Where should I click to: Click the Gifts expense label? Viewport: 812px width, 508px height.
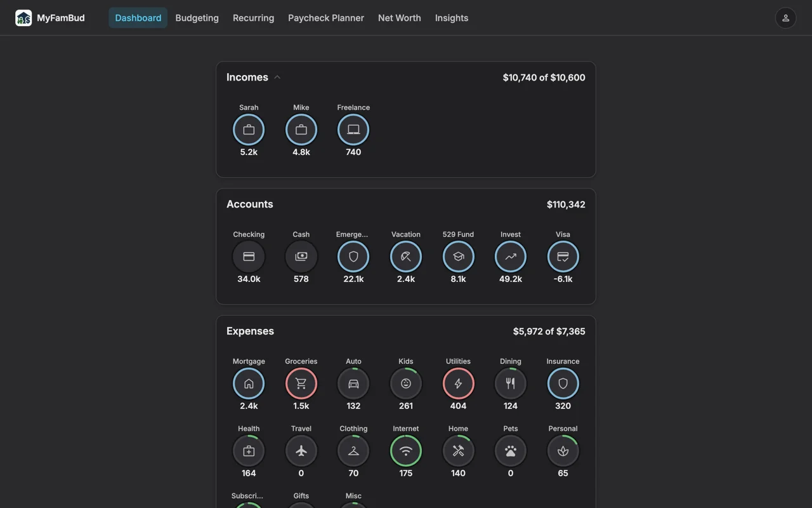[301, 496]
